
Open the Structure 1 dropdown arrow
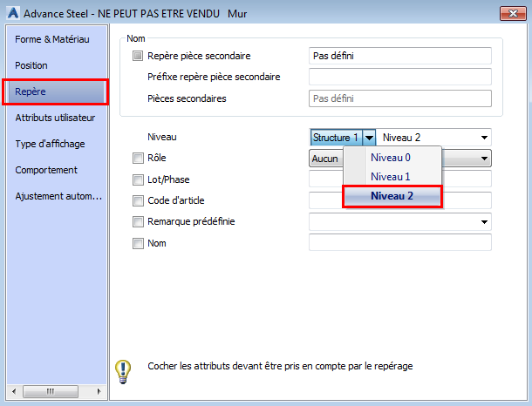[369, 138]
